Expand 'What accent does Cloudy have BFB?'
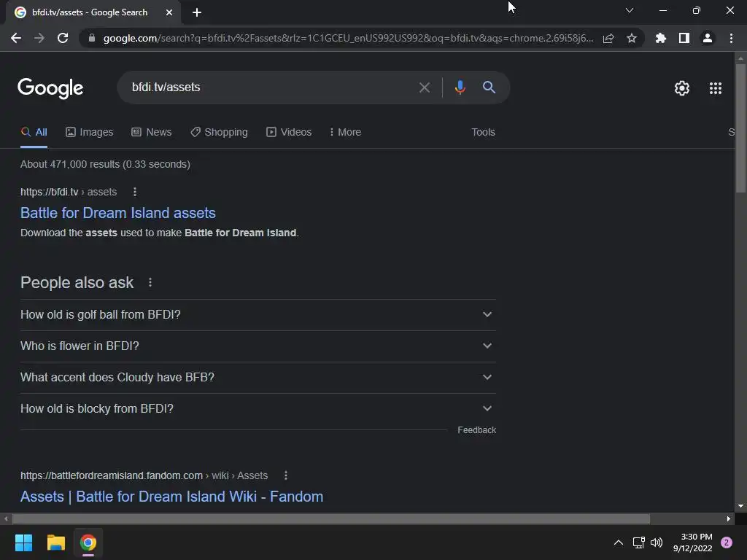Image resolution: width=747 pixels, height=560 pixels. click(258, 378)
